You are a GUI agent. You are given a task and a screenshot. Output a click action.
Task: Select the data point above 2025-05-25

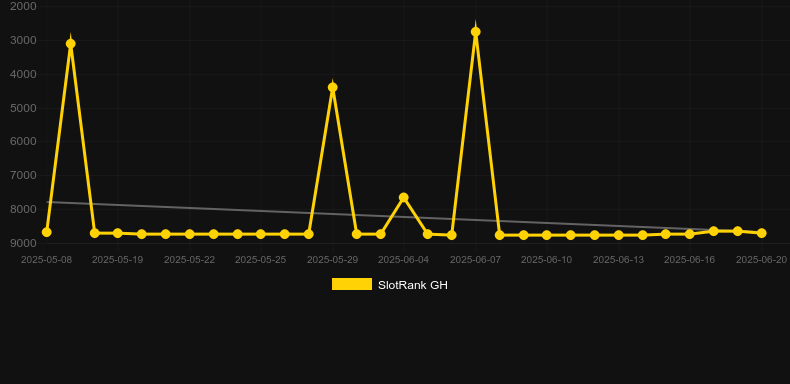[x=260, y=234]
